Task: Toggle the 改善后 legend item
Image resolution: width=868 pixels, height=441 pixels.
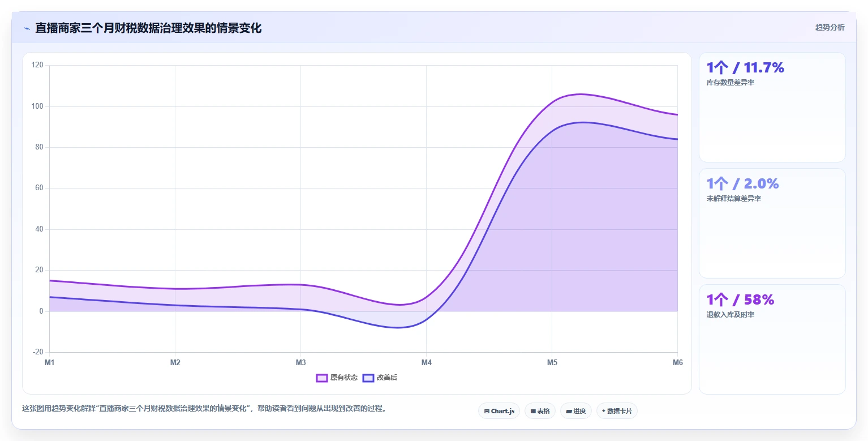Action: [x=380, y=378]
